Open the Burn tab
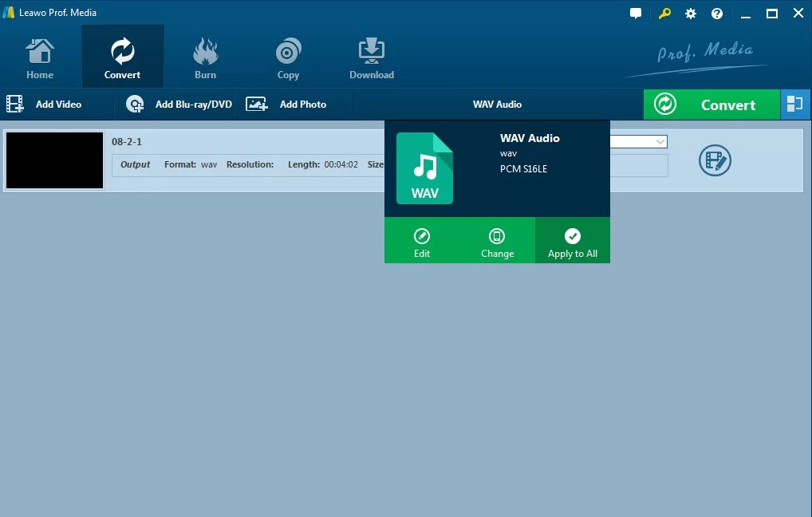 pyautogui.click(x=205, y=55)
